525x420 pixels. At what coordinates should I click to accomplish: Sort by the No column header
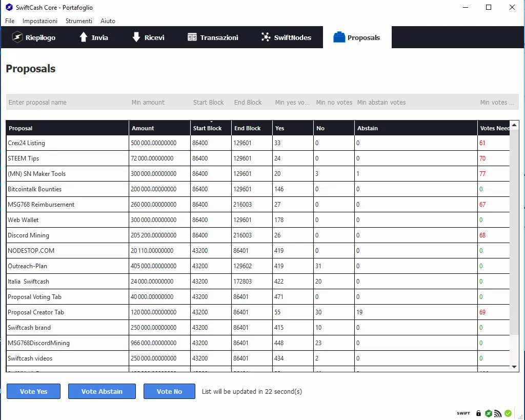tap(334, 128)
